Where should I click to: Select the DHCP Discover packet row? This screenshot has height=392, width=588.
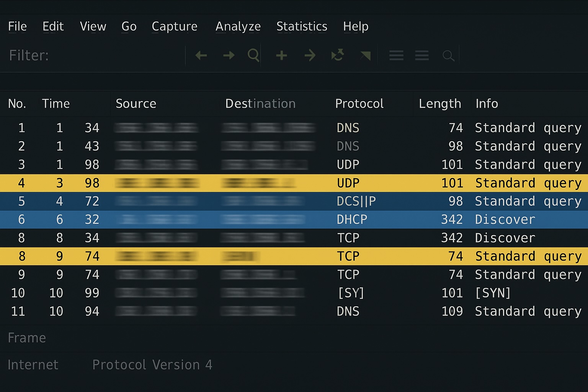coord(294,219)
